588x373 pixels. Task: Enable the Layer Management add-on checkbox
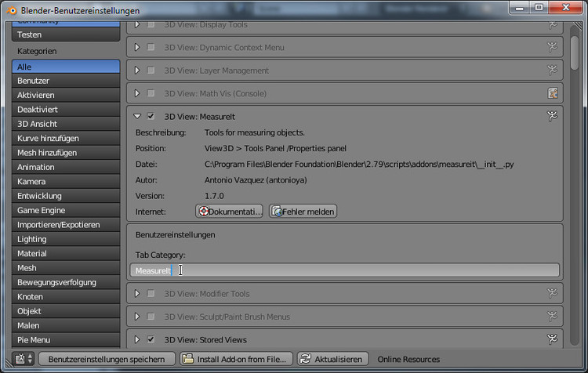tap(151, 70)
